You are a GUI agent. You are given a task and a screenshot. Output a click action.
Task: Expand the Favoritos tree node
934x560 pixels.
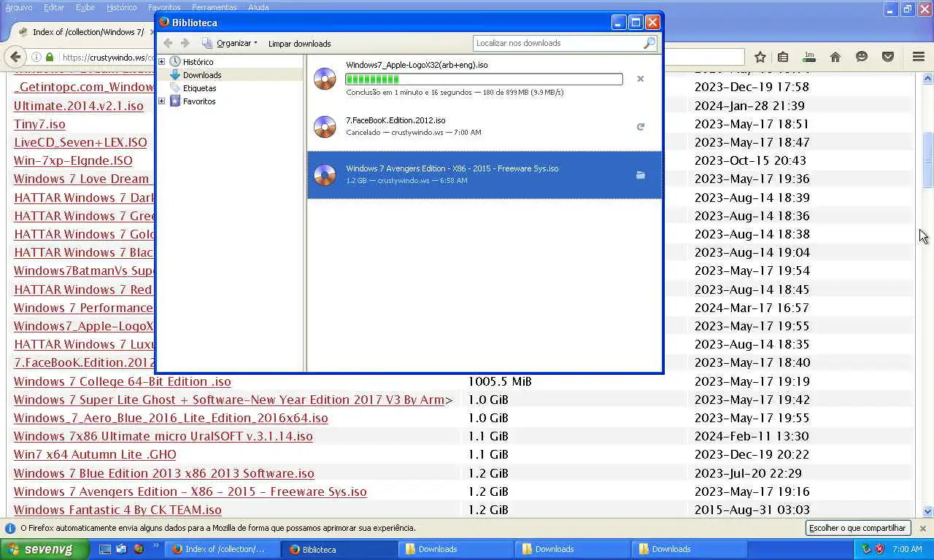pos(161,101)
